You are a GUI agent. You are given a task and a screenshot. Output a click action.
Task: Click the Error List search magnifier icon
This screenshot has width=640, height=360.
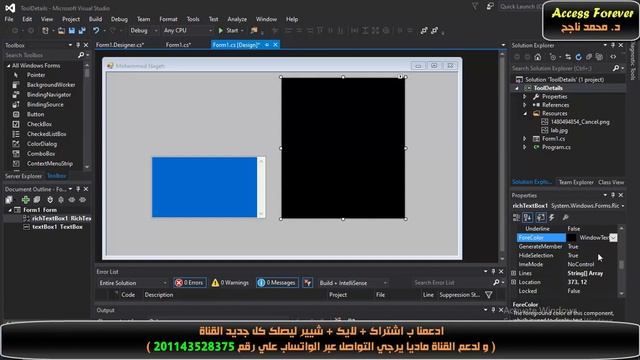coord(496,282)
